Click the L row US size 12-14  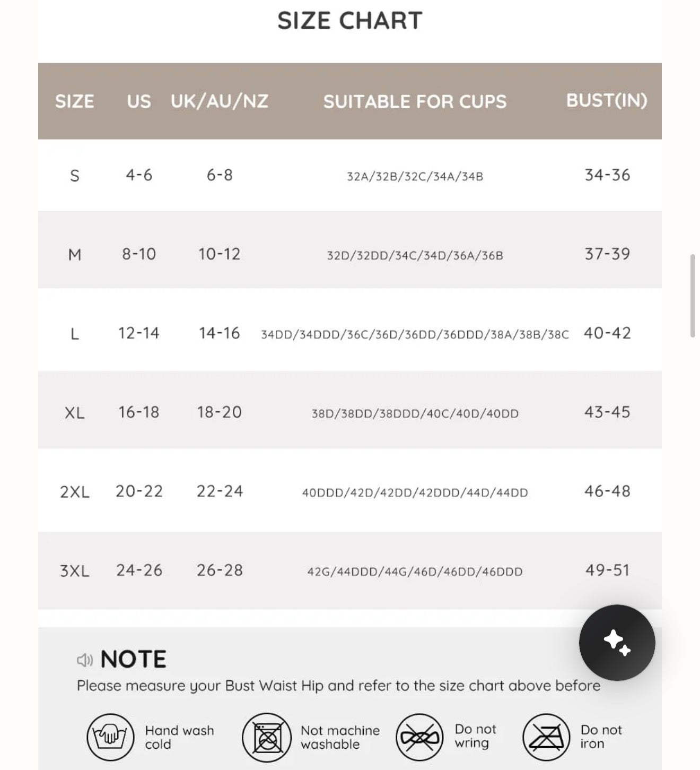(x=138, y=333)
